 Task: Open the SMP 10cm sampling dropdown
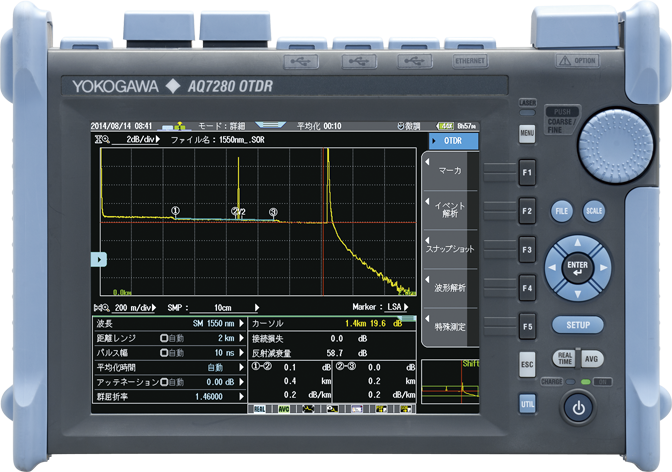225,308
